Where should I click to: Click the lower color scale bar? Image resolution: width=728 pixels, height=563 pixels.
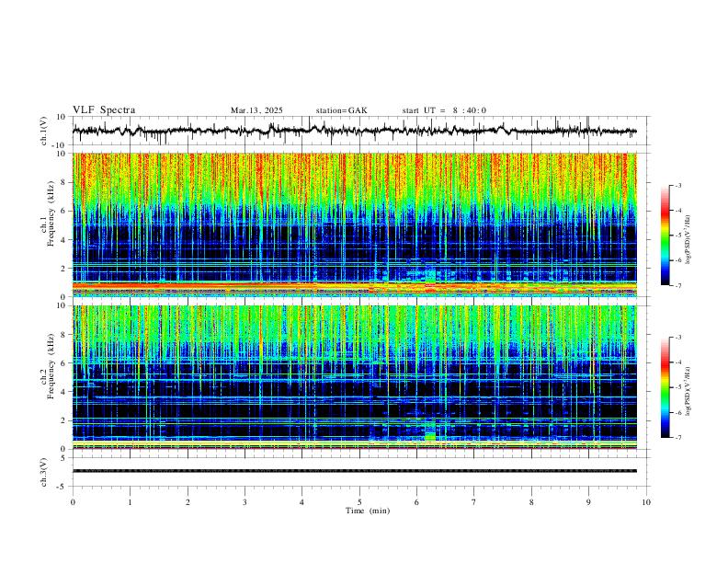point(665,387)
